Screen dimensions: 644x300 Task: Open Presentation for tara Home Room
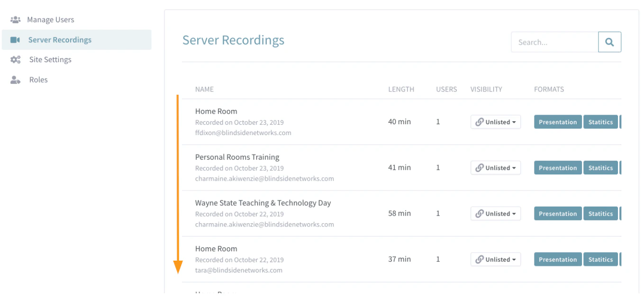point(558,259)
